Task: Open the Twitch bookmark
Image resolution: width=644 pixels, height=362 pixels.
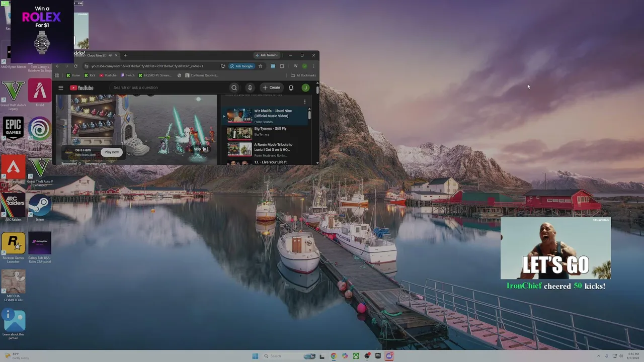Action: point(128,75)
